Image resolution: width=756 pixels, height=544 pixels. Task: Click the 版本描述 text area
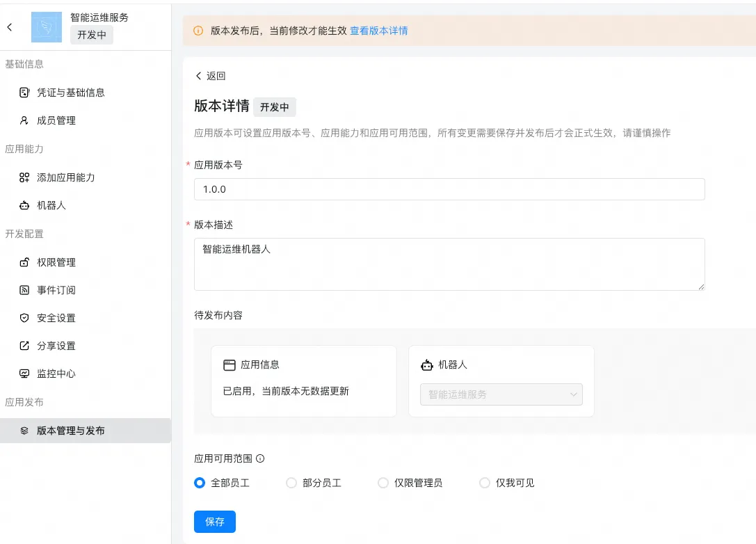coord(449,264)
